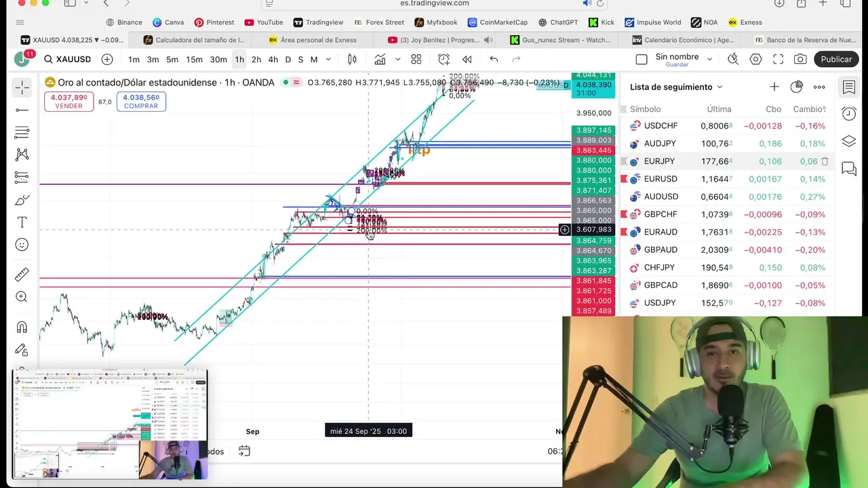
Task: Open the watchlist three-dots menu
Action: pyautogui.click(x=819, y=87)
